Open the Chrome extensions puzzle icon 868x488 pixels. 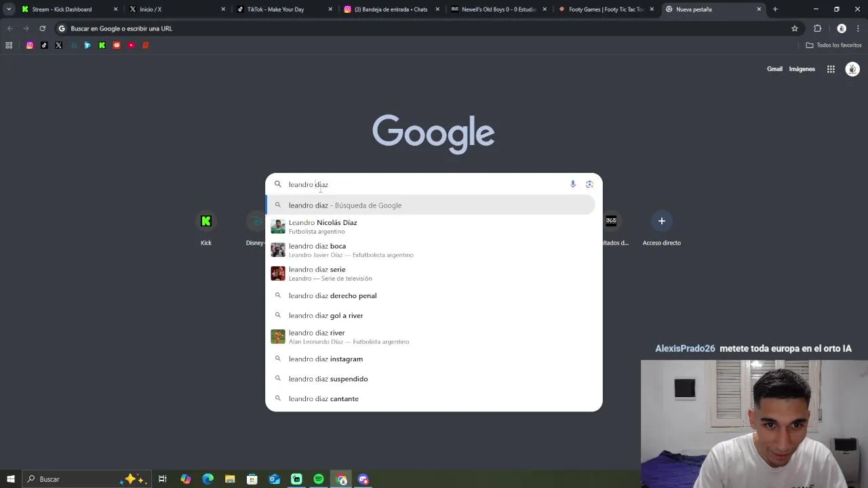pos(817,28)
